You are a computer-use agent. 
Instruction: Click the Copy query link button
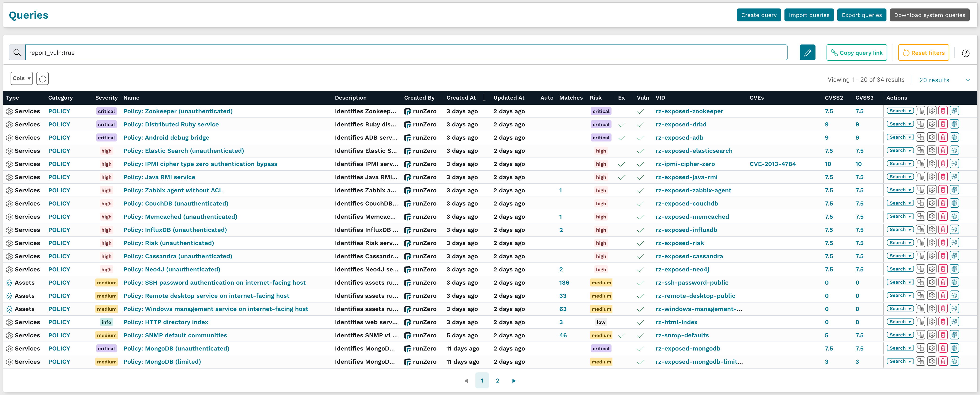pyautogui.click(x=856, y=52)
